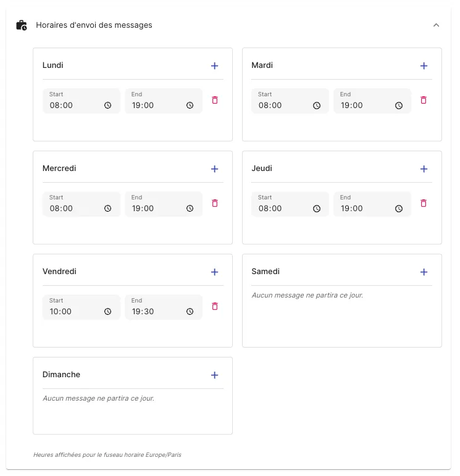Screen dimensions: 460x476
Task: Open clock picker for Mardi end time
Action: point(399,106)
